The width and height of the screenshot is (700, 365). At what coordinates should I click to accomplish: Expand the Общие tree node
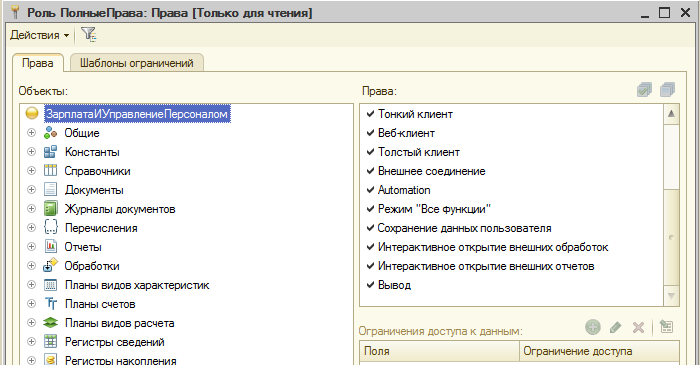[31, 133]
